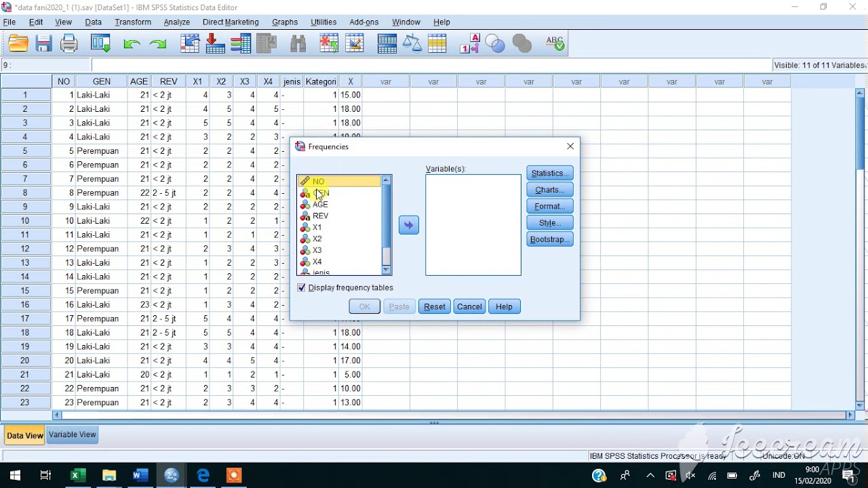The image size is (868, 488).
Task: Click Show all variables gray circles icon
Action: [521, 44]
